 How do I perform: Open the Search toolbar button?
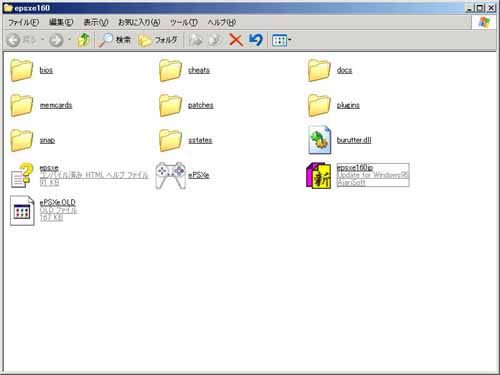[x=114, y=40]
